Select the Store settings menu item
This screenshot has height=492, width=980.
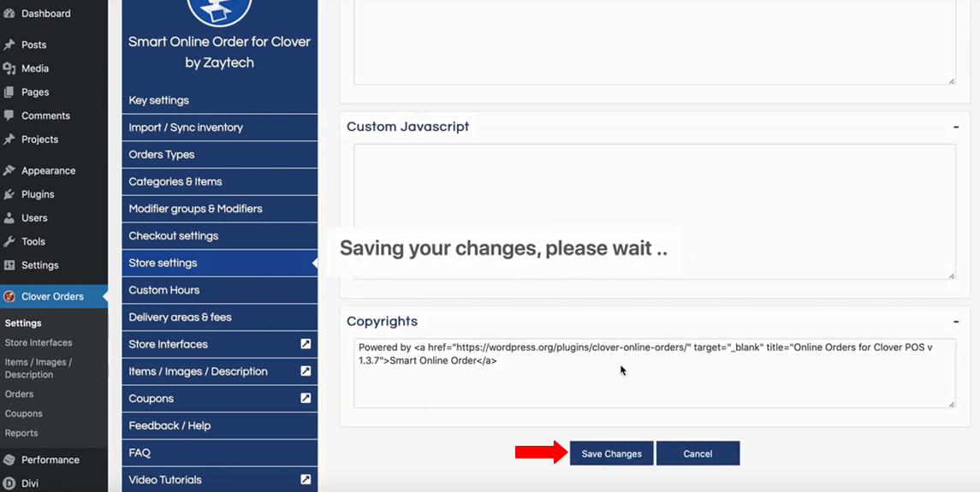click(x=219, y=263)
